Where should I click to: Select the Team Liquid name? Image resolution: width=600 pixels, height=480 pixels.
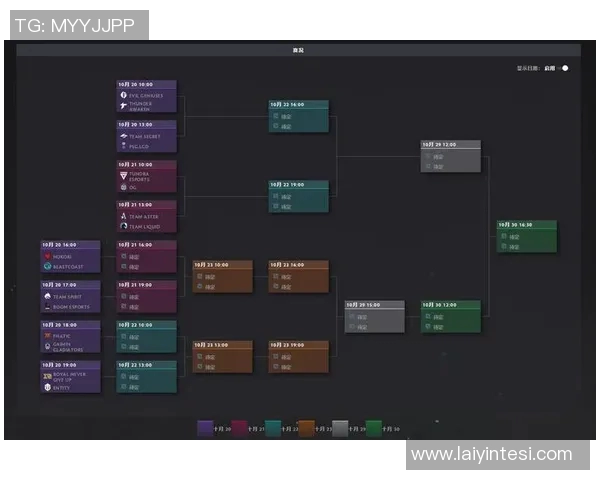(145, 227)
